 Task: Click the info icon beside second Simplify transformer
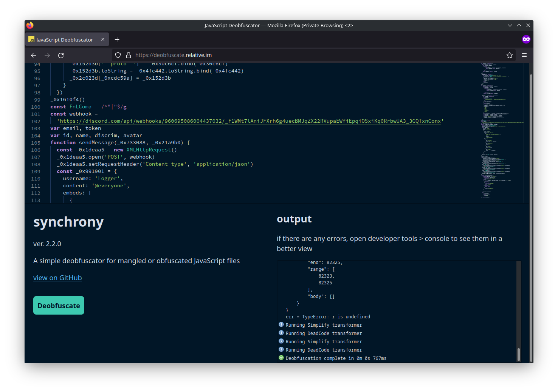tap(281, 341)
